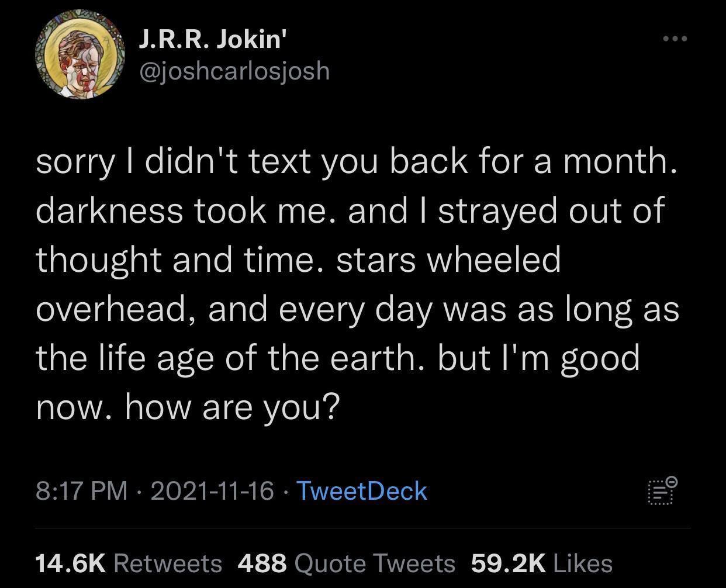Screen dimensions: 726x588
Task: Show who Likes this tweet
Action: (582, 563)
